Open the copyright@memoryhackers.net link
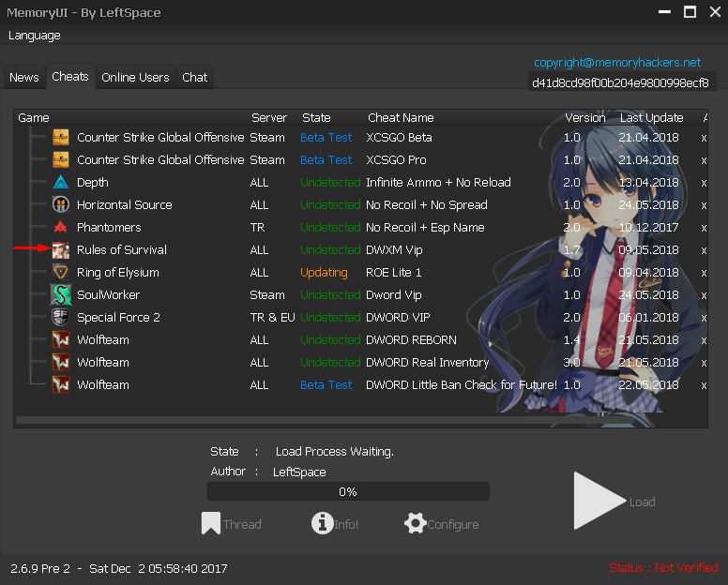Image resolution: width=728 pixels, height=585 pixels. coord(617,63)
